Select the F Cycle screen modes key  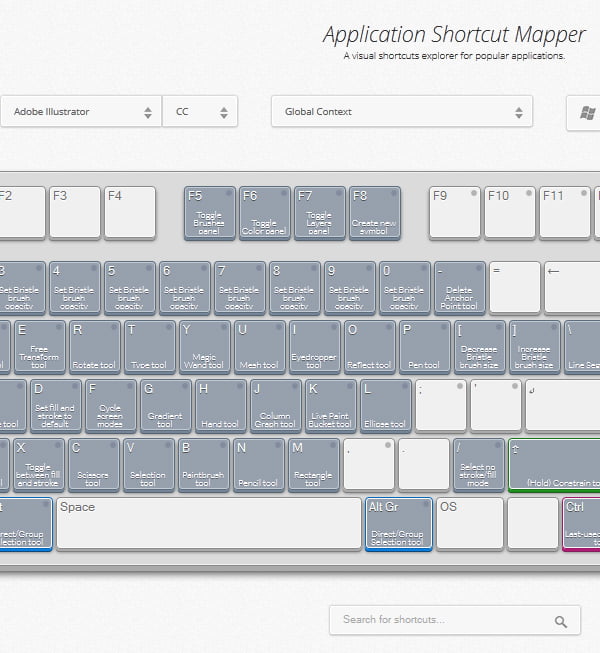(111, 406)
